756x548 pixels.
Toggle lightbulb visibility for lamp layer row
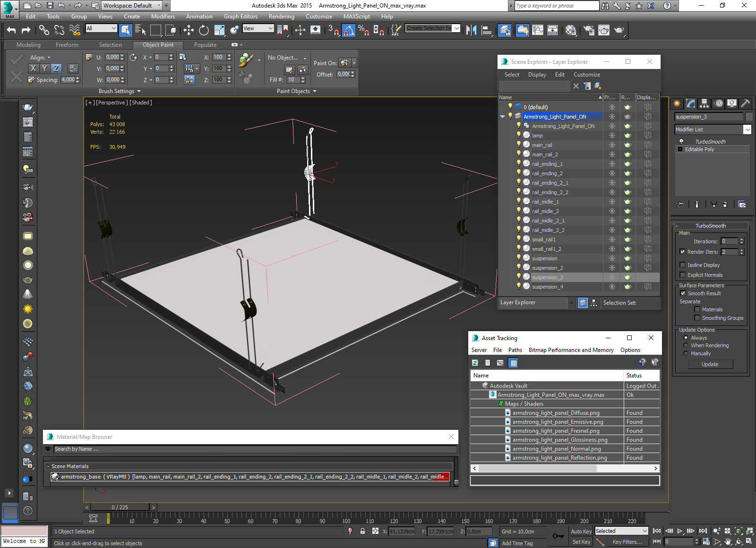(518, 135)
